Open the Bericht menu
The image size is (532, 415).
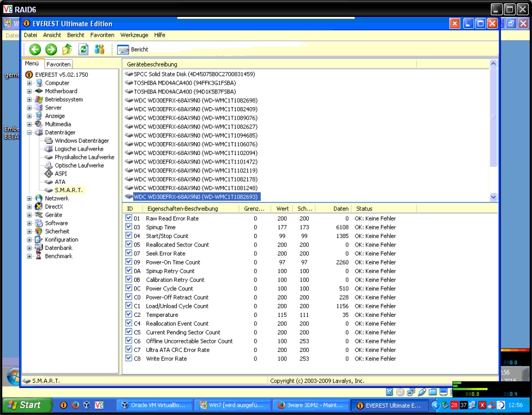pos(76,35)
